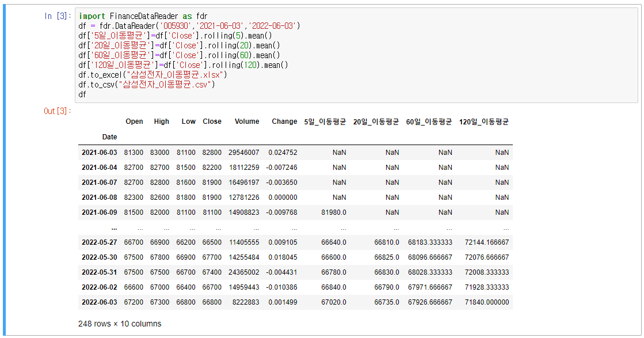
Task: Click volume value 16496197
Action: [x=244, y=183]
